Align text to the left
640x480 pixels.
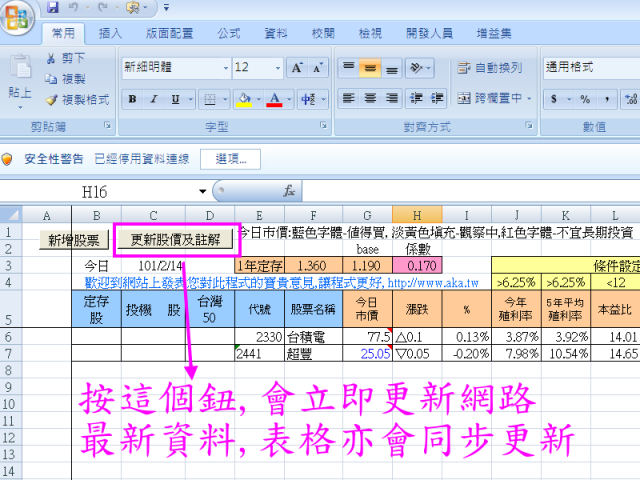tap(349, 98)
